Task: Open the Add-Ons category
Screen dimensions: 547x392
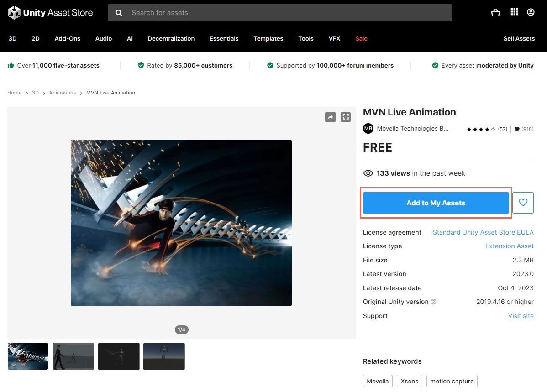Action: (67, 39)
